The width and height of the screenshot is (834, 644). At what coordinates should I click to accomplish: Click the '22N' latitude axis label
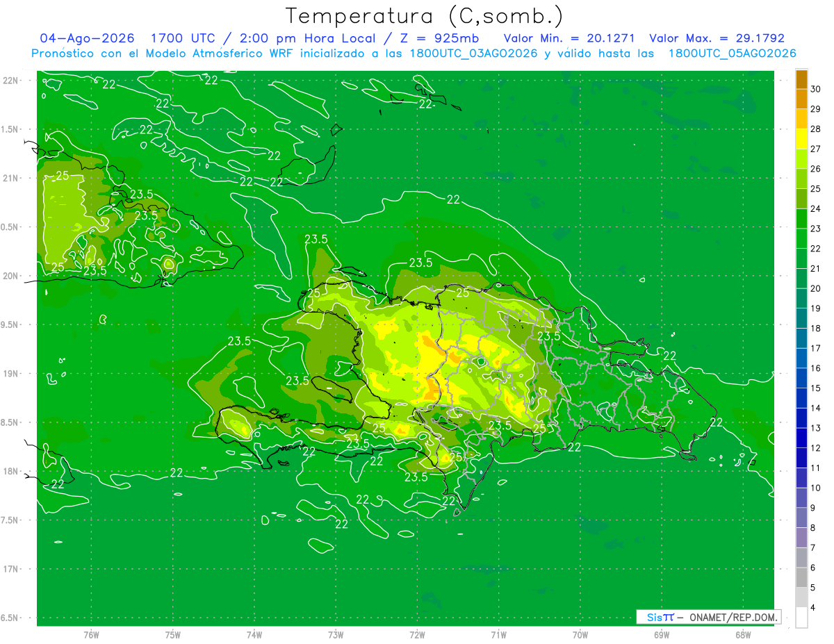pyautogui.click(x=12, y=81)
